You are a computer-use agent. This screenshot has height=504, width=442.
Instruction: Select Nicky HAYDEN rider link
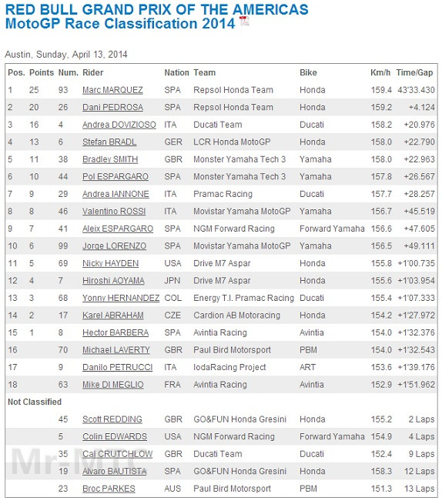(x=110, y=264)
